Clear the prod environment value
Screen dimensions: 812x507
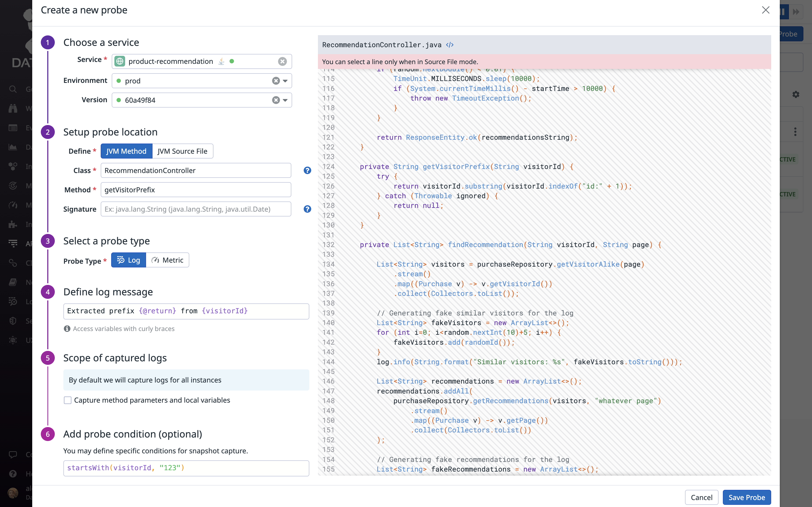(x=276, y=81)
